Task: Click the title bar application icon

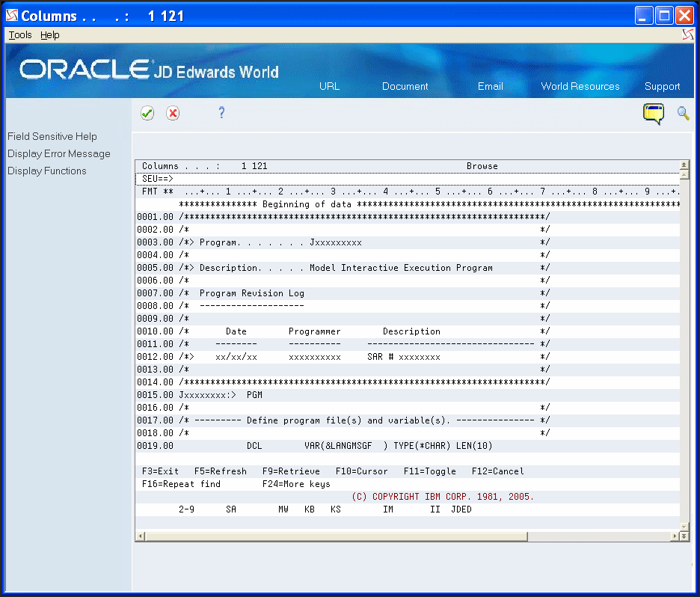Action: [12, 16]
